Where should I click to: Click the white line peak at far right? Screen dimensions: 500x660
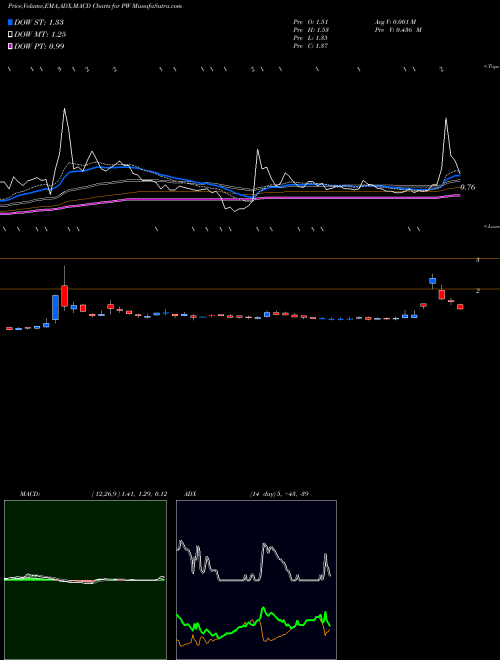click(446, 119)
